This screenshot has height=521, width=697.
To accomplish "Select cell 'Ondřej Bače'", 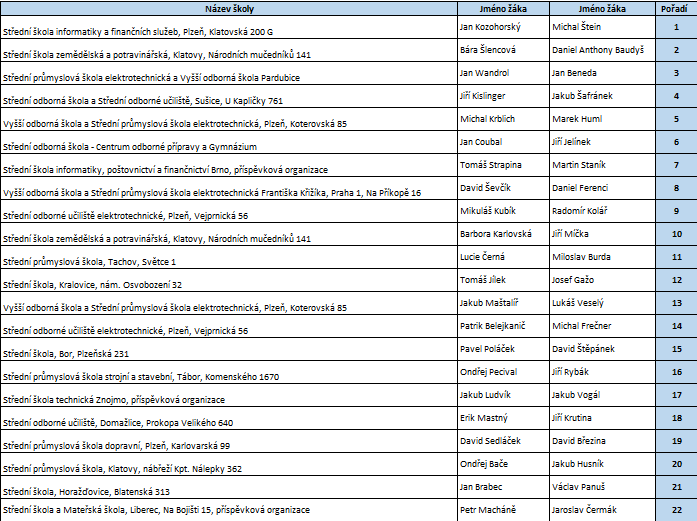I will (x=504, y=465).
